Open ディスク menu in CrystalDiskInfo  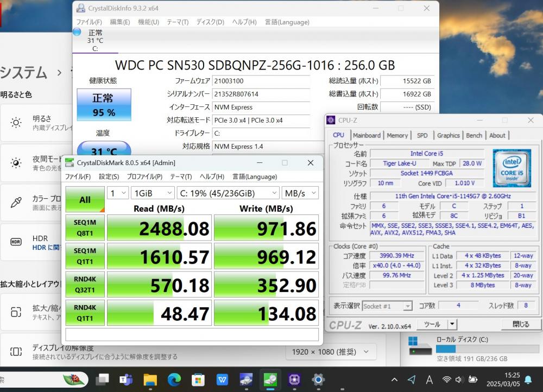click(x=210, y=22)
